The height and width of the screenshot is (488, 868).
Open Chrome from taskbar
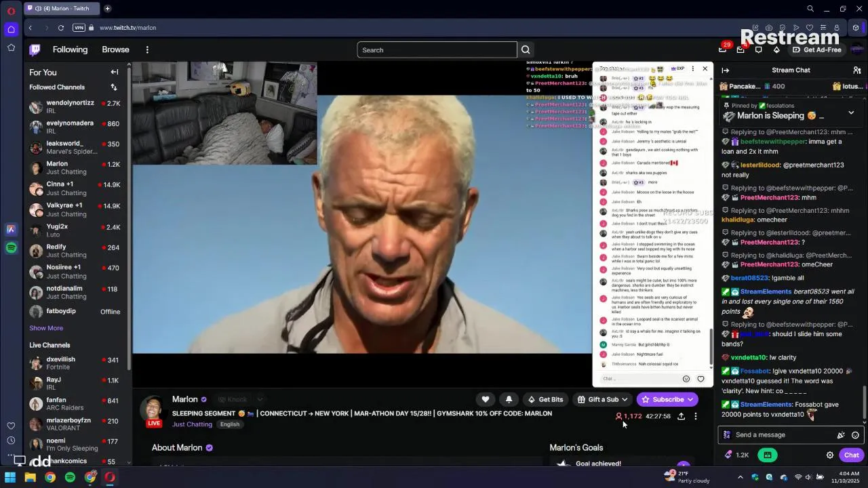pos(50,477)
